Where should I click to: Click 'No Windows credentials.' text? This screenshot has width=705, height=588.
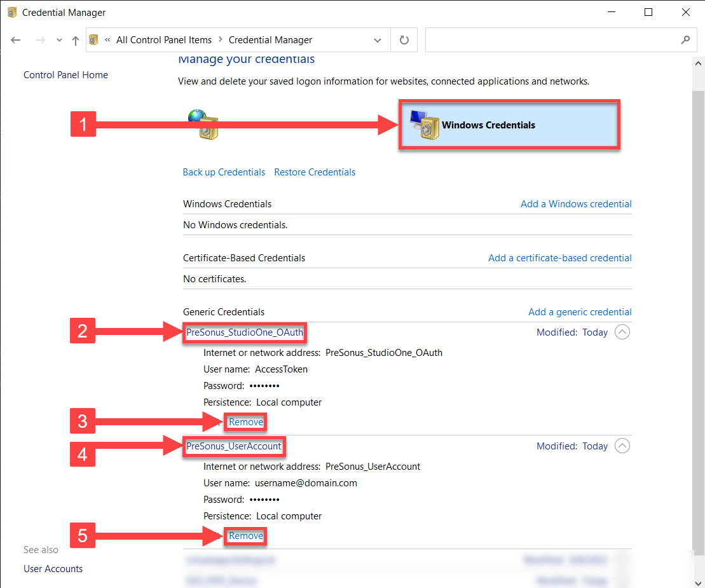tap(235, 225)
